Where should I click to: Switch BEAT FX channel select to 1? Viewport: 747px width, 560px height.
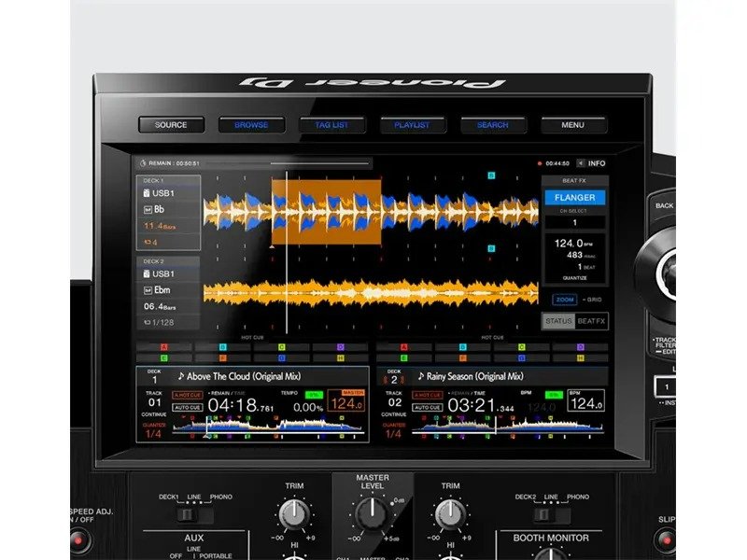click(576, 221)
